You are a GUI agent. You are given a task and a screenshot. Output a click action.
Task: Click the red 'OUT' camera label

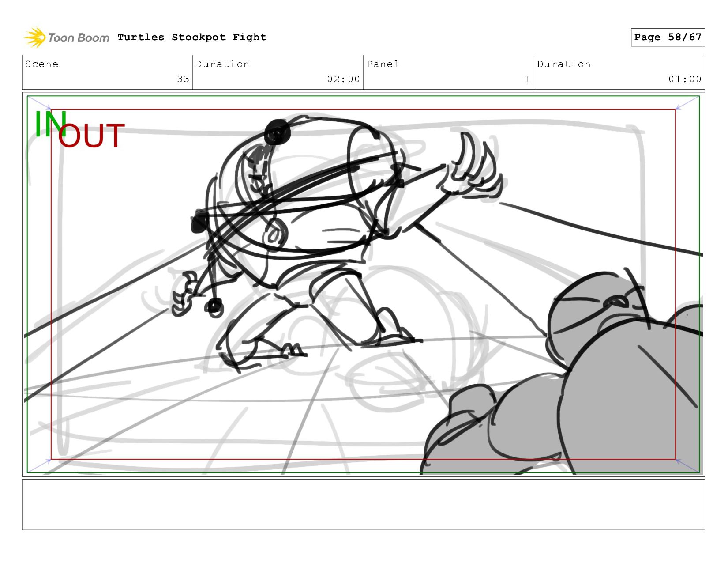pyautogui.click(x=91, y=136)
